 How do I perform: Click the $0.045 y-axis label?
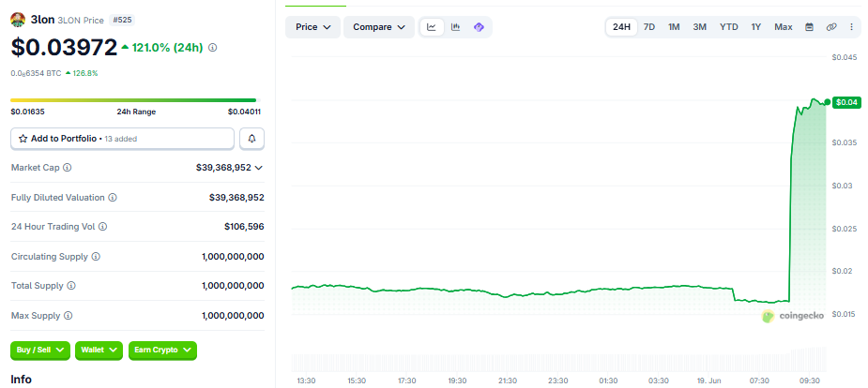coord(845,57)
